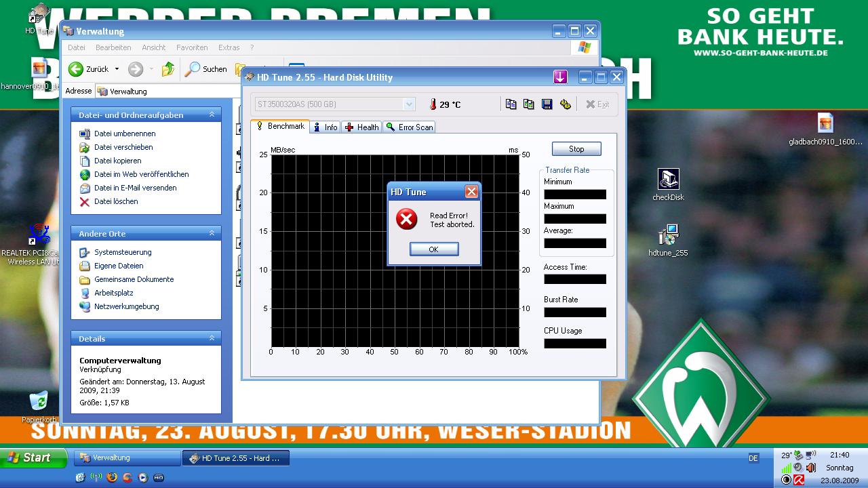
Task: Switch to the Health tab
Action: tap(361, 127)
